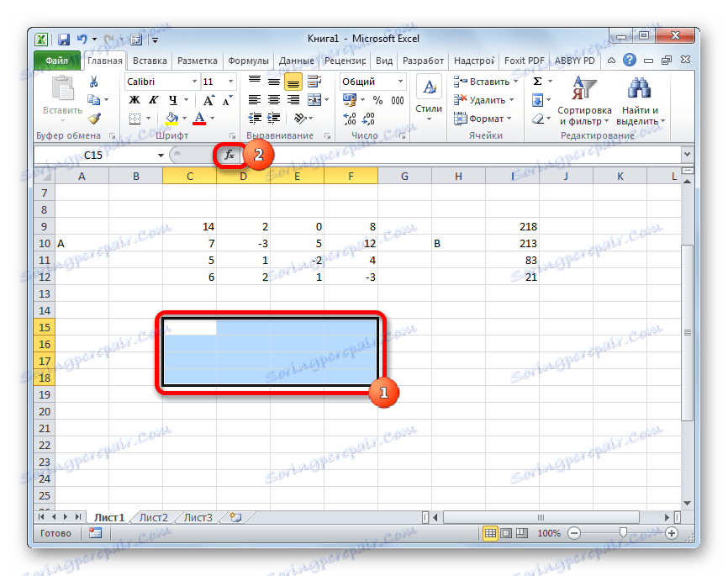
Task: Switch to the Данные ribbon tab
Action: 296,61
